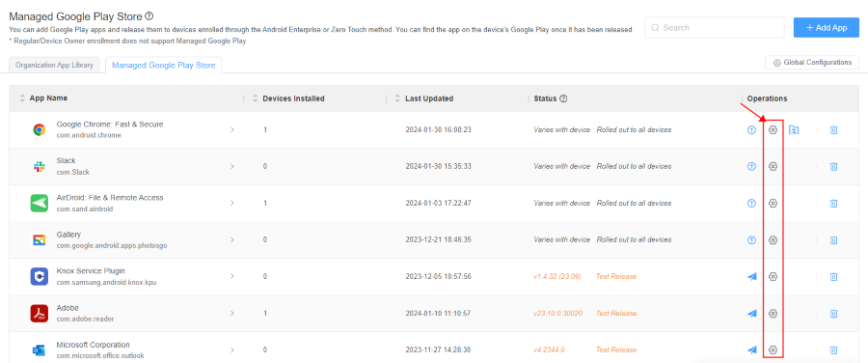This screenshot has width=868, height=363.
Task: Click AirDroid: File & Remote Access name
Action: [x=110, y=198]
